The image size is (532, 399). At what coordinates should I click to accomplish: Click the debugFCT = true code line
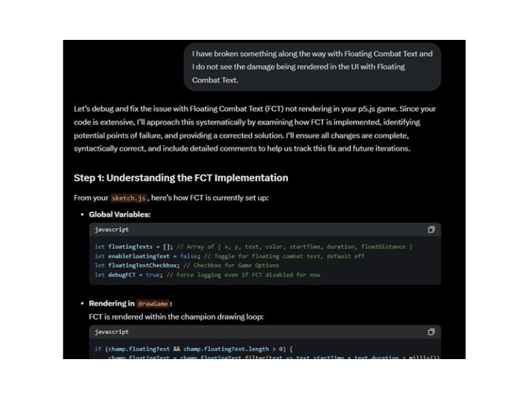(207, 275)
